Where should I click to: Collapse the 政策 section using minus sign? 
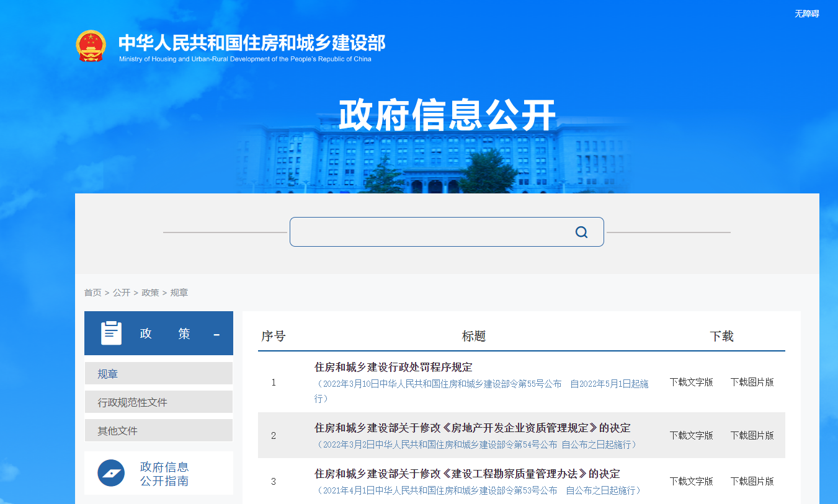(x=216, y=335)
